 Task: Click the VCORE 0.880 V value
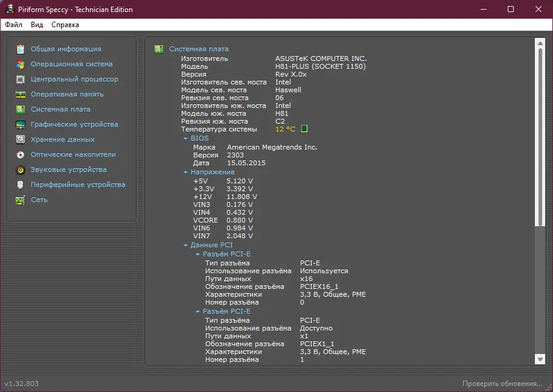[x=240, y=220]
